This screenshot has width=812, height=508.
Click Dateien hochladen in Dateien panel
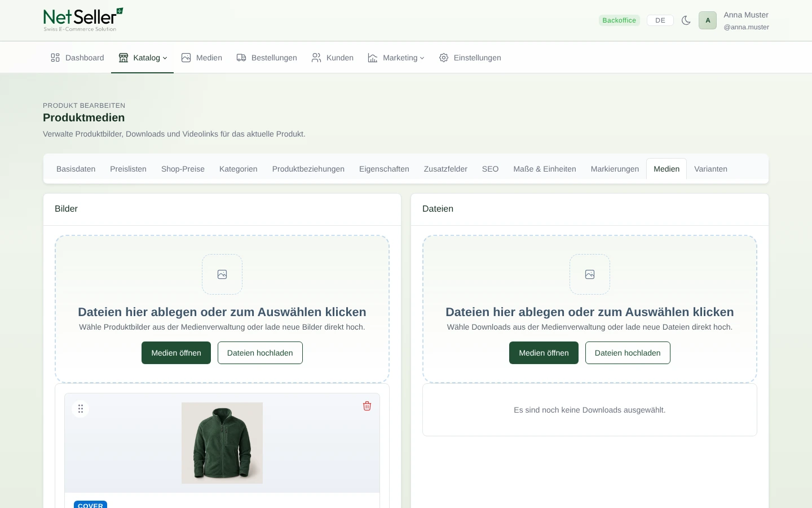(x=628, y=353)
